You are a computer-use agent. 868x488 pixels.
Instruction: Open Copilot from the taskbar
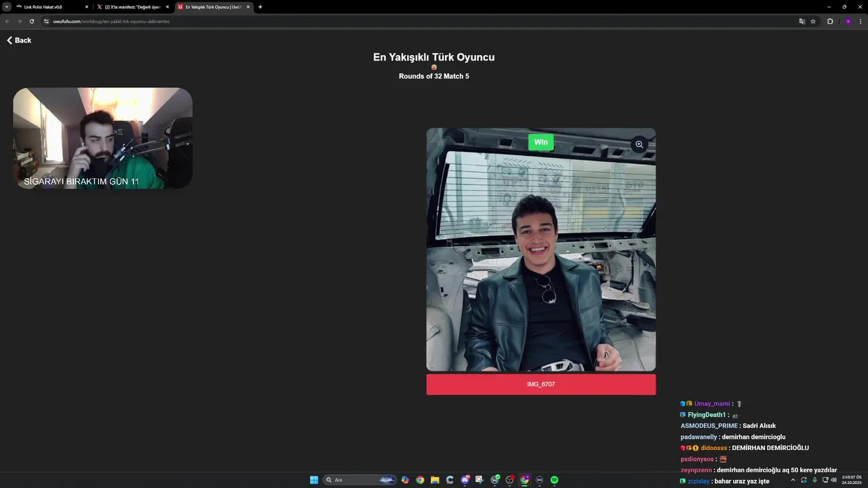tap(405, 480)
